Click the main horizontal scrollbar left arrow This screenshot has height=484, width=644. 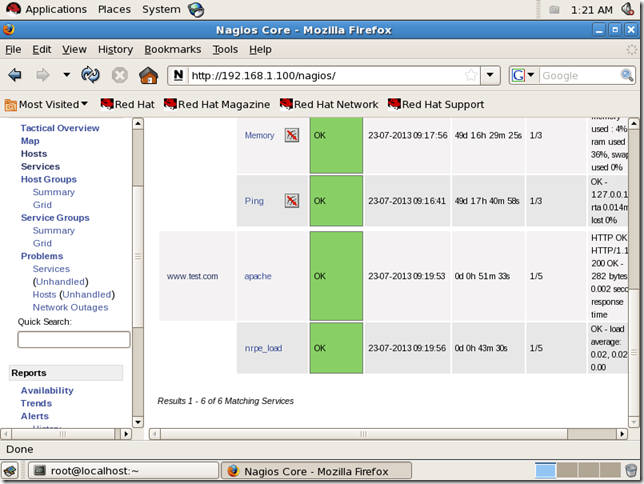pyautogui.click(x=155, y=434)
